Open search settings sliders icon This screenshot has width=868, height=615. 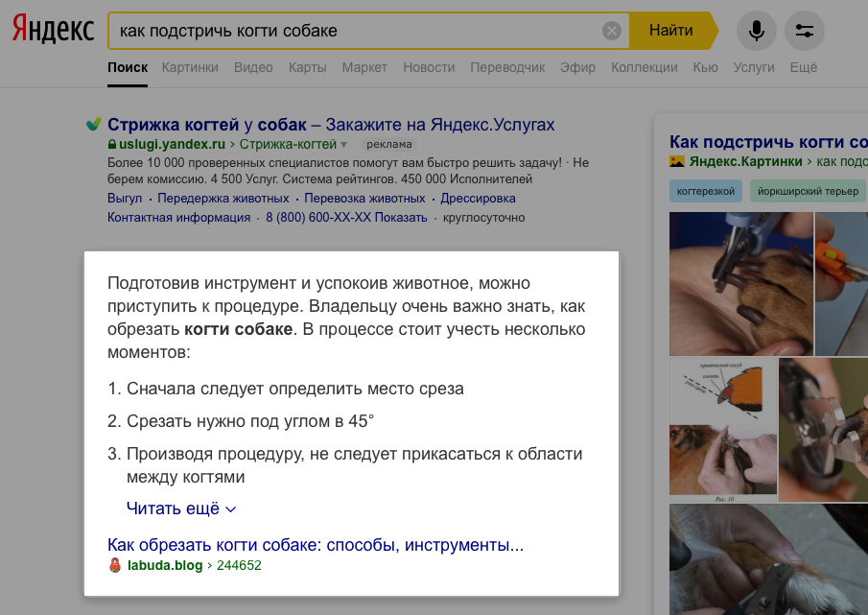[x=805, y=31]
